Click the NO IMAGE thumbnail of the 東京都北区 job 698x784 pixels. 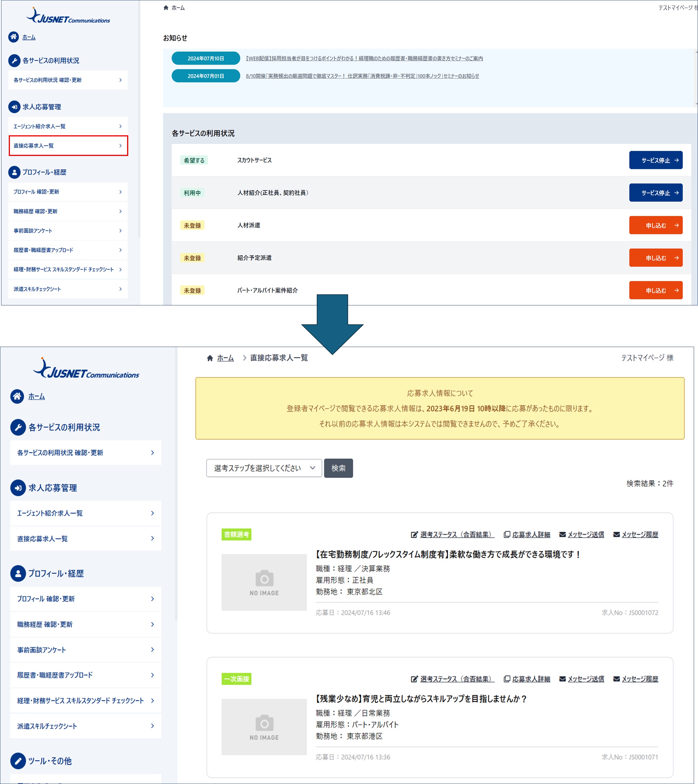[x=264, y=582]
